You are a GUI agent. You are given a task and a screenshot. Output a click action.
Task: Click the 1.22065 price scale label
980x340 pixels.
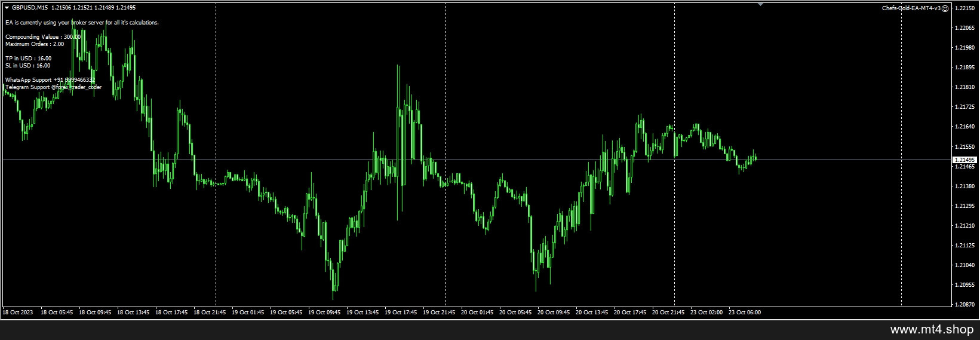(x=965, y=28)
